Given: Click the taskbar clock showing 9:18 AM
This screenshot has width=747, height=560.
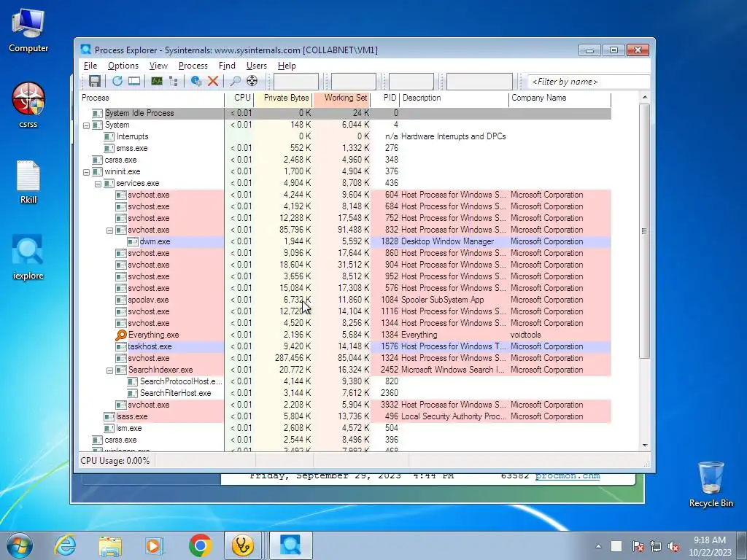Looking at the screenshot, I should click(x=709, y=545).
